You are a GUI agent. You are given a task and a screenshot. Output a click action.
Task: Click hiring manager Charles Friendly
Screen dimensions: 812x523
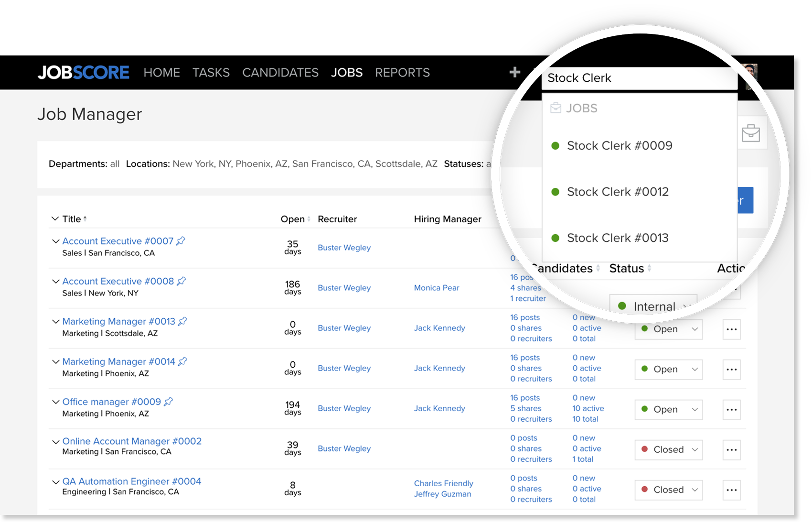coord(444,483)
